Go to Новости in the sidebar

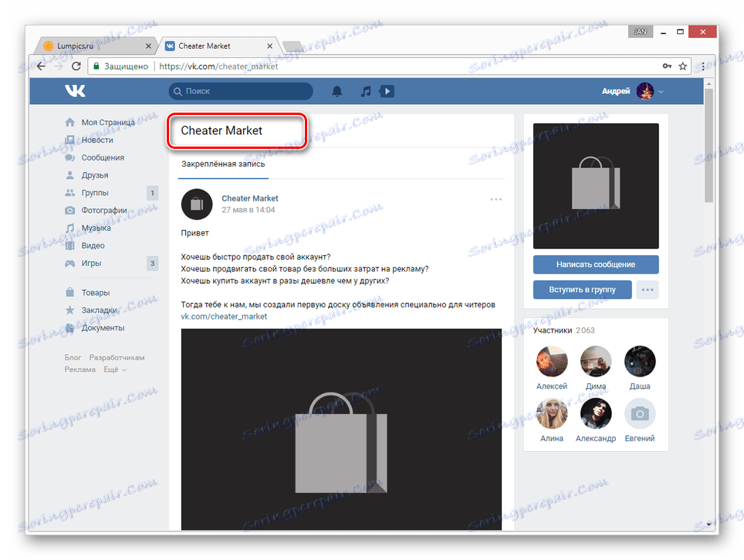(x=97, y=140)
